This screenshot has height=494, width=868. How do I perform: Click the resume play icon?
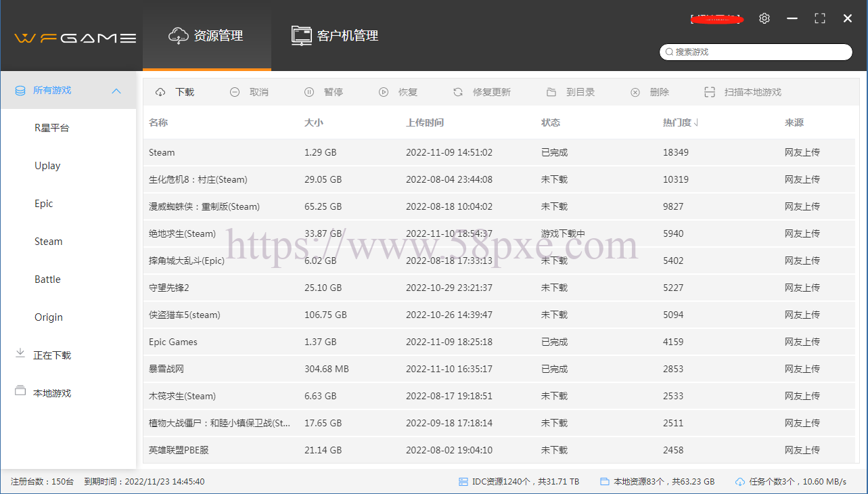[384, 92]
